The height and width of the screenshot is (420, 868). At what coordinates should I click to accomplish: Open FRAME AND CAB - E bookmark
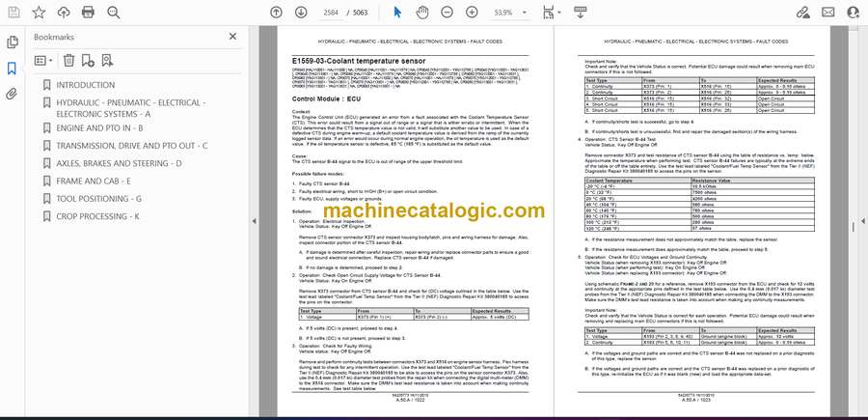[x=94, y=181]
